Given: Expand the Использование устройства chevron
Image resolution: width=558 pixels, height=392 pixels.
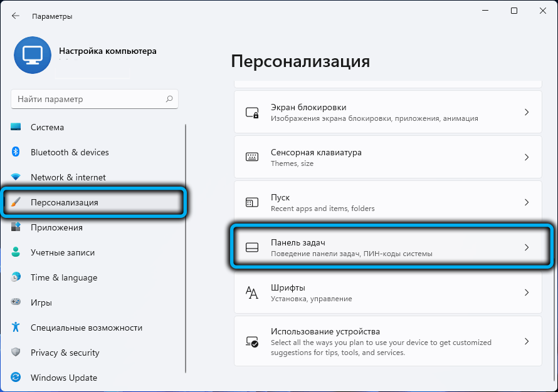Looking at the screenshot, I should click(x=527, y=341).
